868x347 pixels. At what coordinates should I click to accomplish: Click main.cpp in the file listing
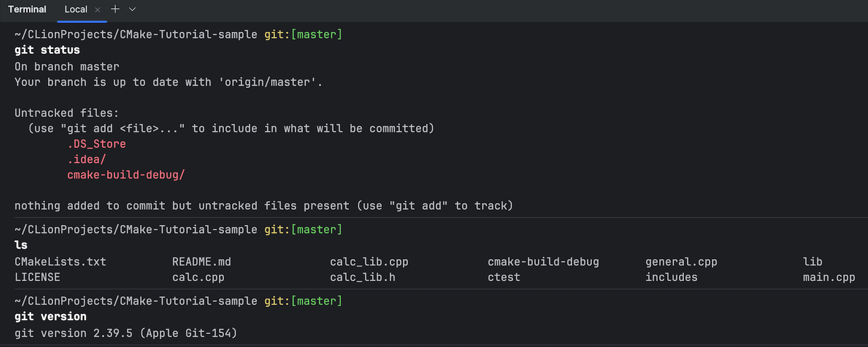click(829, 278)
